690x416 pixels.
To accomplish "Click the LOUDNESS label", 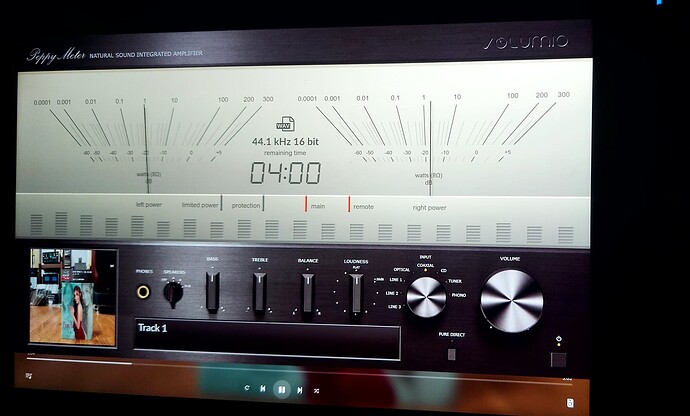I will tap(356, 261).
